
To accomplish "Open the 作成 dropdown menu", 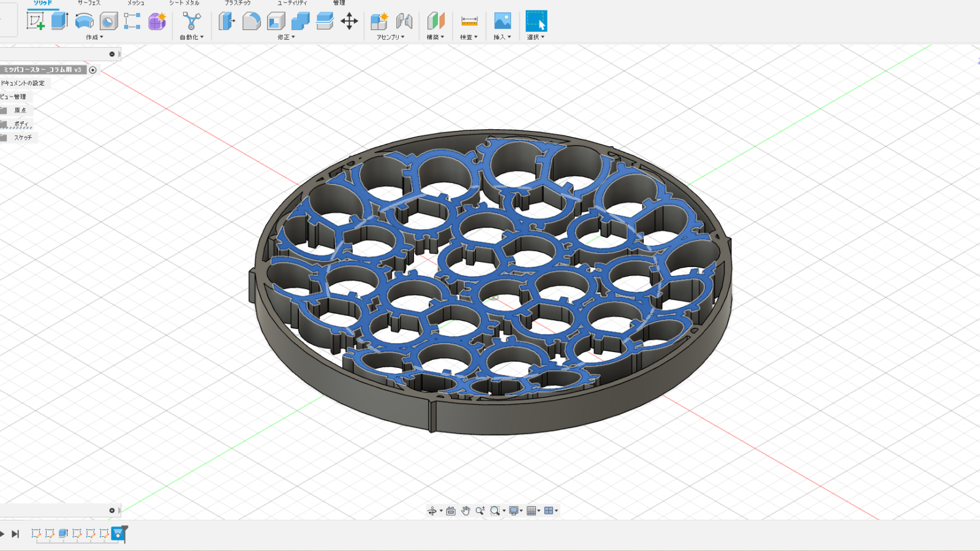I will click(x=94, y=37).
